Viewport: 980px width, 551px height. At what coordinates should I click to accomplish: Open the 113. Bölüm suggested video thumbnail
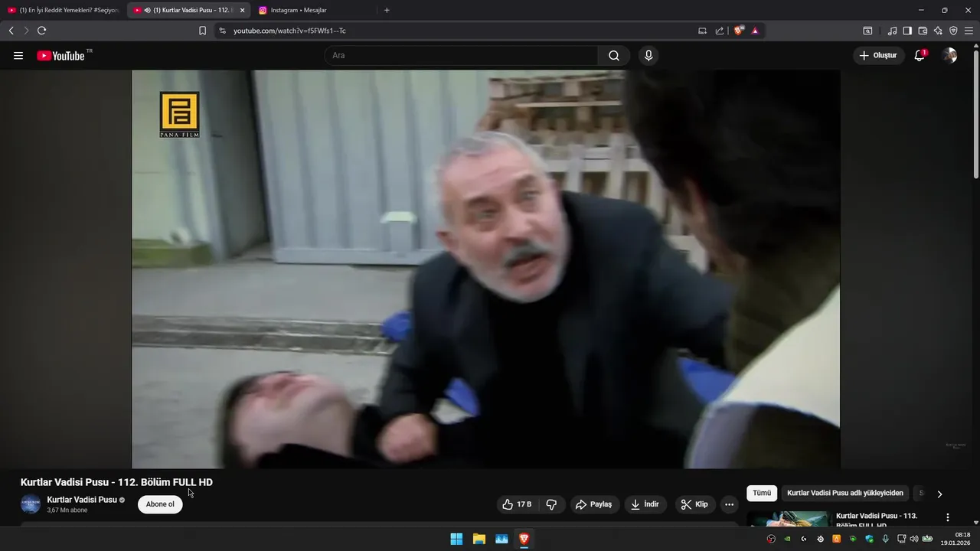789,518
